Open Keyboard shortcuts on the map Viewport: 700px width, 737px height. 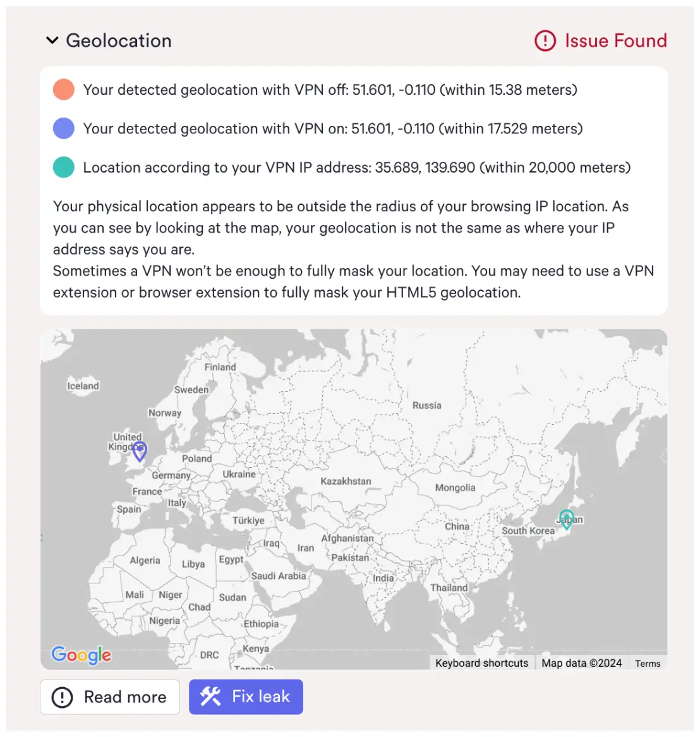pos(481,663)
